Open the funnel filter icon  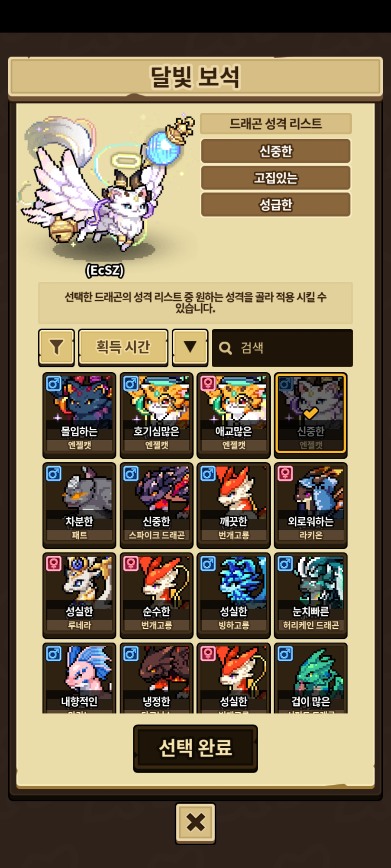(x=56, y=347)
